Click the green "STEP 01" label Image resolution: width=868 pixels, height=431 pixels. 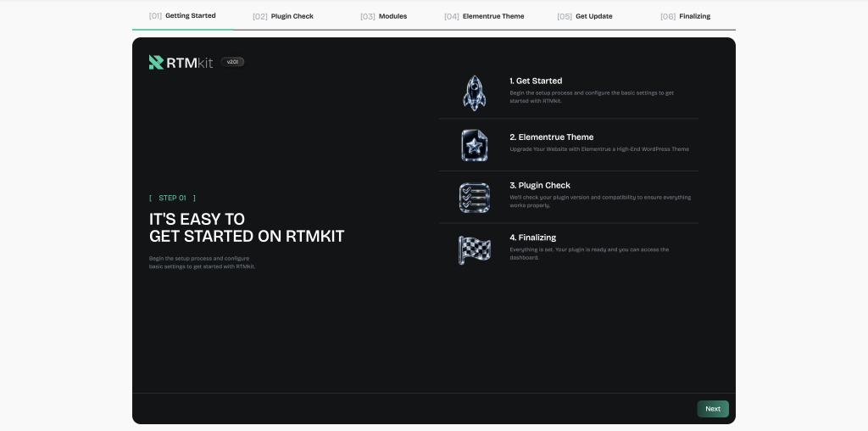[172, 198]
